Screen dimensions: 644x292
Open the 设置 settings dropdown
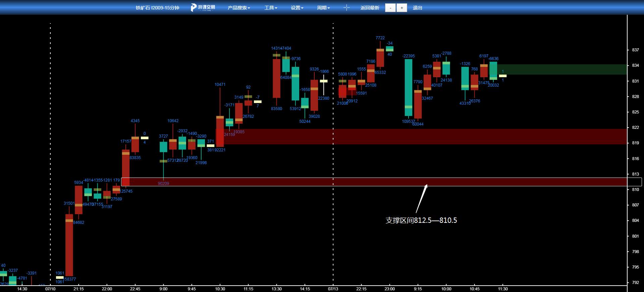pos(297,8)
